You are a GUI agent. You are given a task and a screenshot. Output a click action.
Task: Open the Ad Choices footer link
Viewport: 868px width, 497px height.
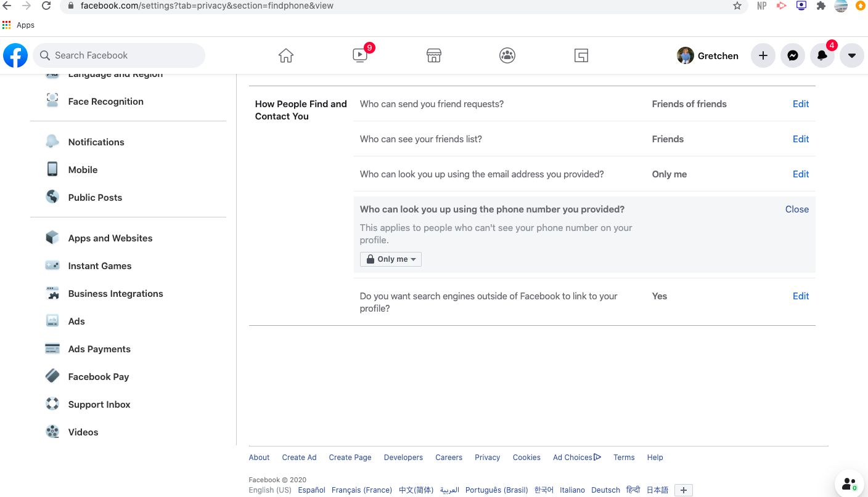(x=577, y=458)
